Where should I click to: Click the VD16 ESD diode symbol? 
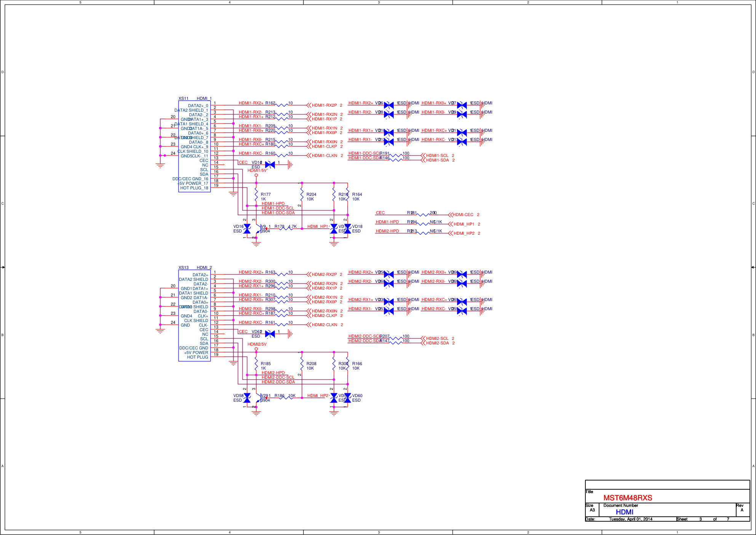point(247,229)
